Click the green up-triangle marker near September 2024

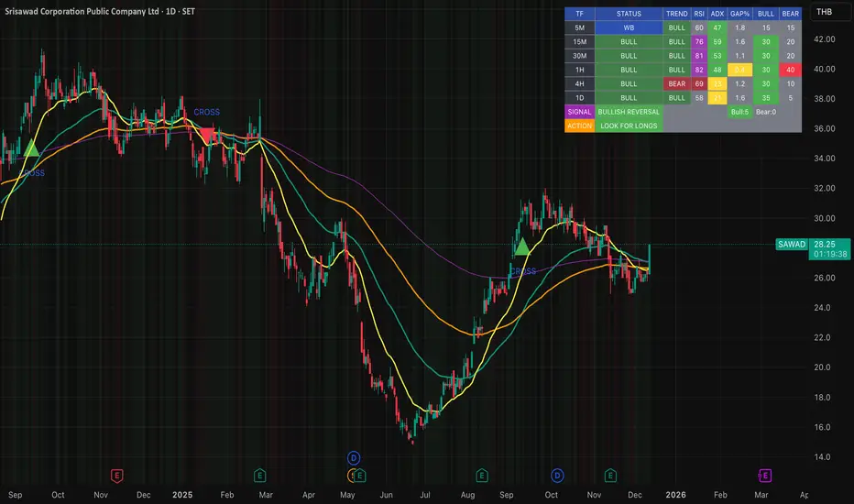pos(32,149)
